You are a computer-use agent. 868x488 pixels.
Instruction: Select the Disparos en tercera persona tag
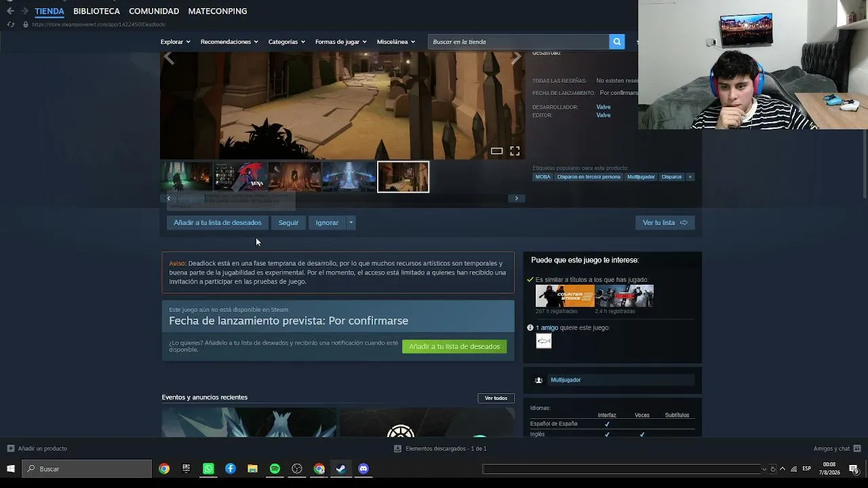589,177
